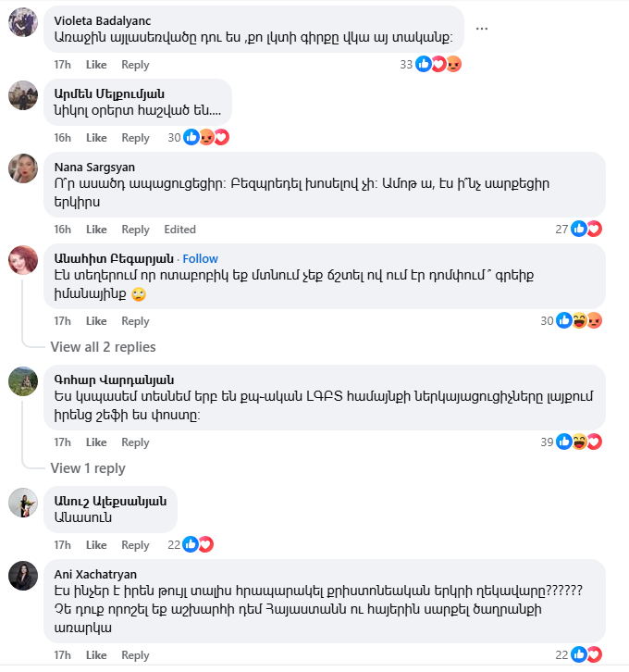Open Violeta Badalyanc's profile picture

coord(22,22)
